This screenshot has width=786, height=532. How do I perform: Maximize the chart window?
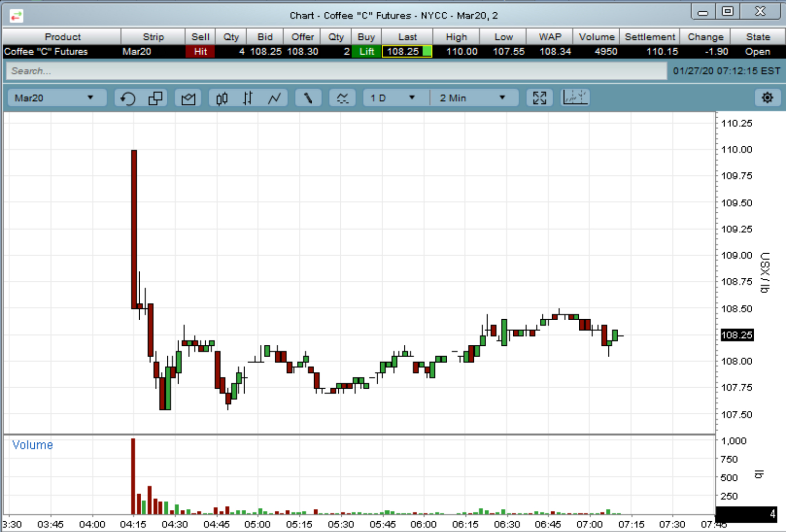pos(728,11)
